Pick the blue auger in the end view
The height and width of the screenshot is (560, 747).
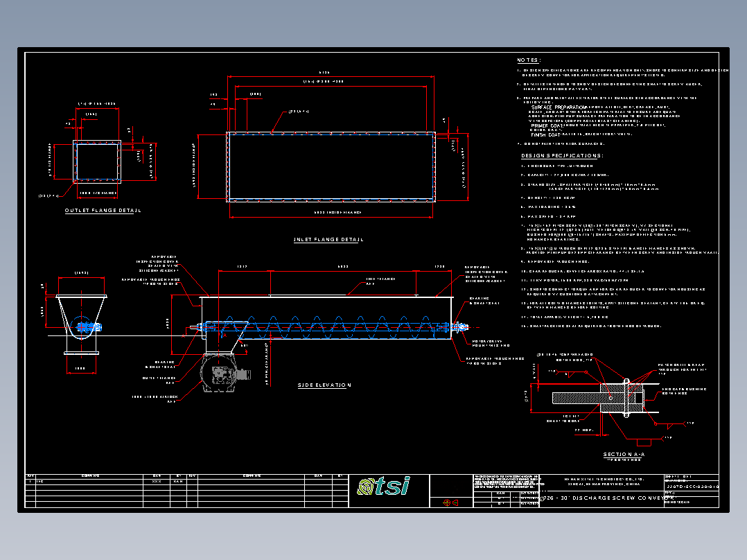tap(86, 327)
